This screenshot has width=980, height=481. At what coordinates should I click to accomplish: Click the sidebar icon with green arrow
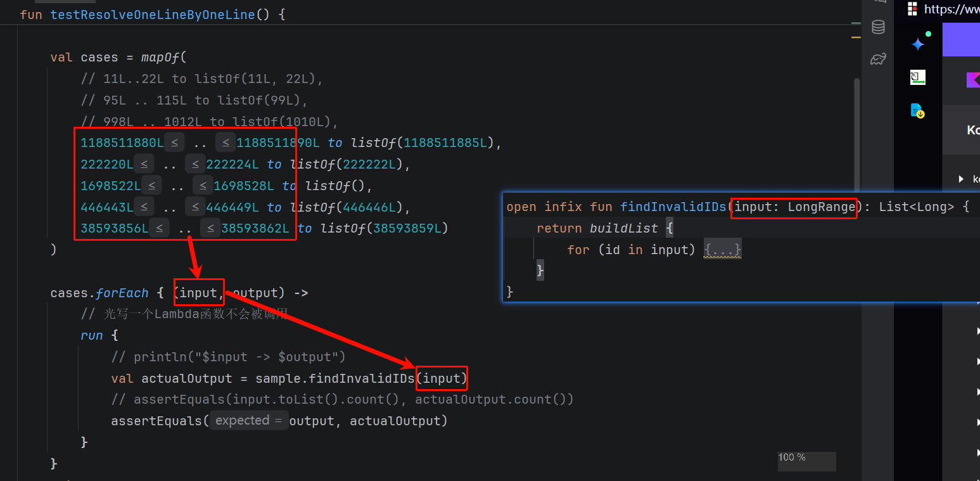pyautogui.click(x=918, y=78)
